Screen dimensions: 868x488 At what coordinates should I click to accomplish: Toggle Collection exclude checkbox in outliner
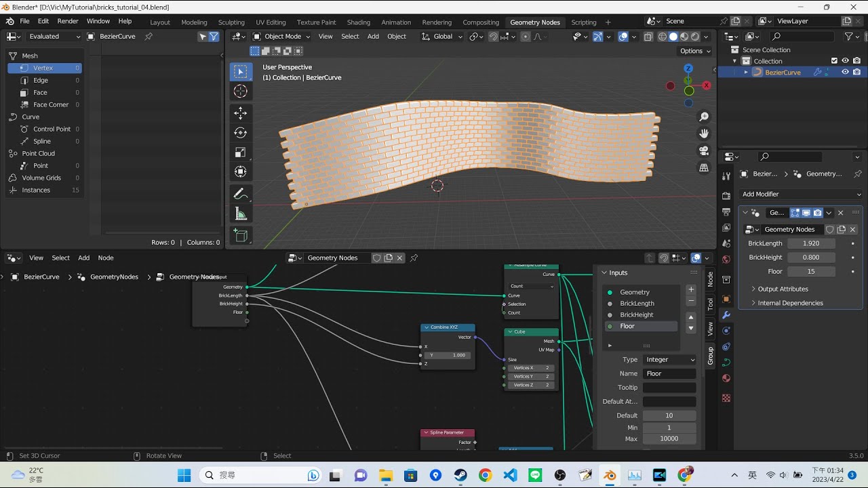click(834, 61)
